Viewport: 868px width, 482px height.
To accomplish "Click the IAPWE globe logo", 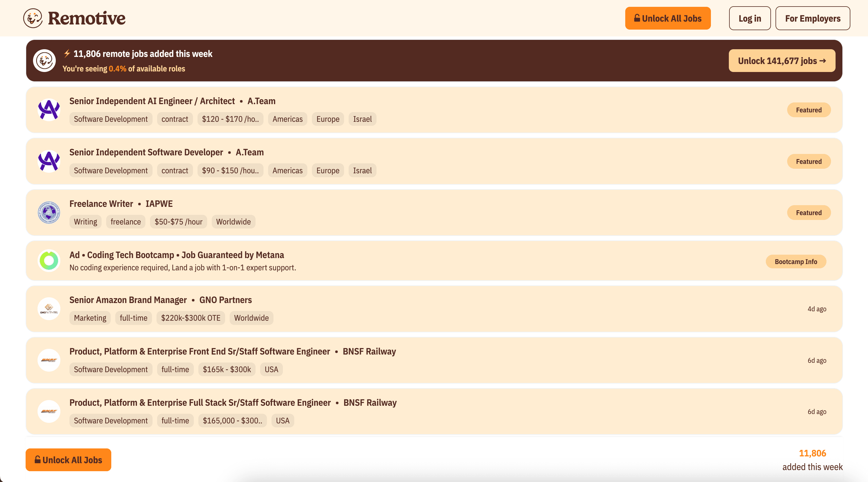I will (x=49, y=212).
